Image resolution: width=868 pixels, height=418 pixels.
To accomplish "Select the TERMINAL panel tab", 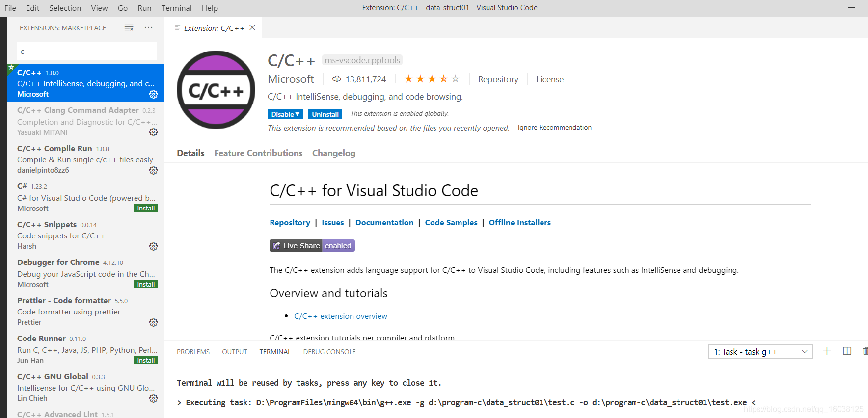I will coord(275,352).
